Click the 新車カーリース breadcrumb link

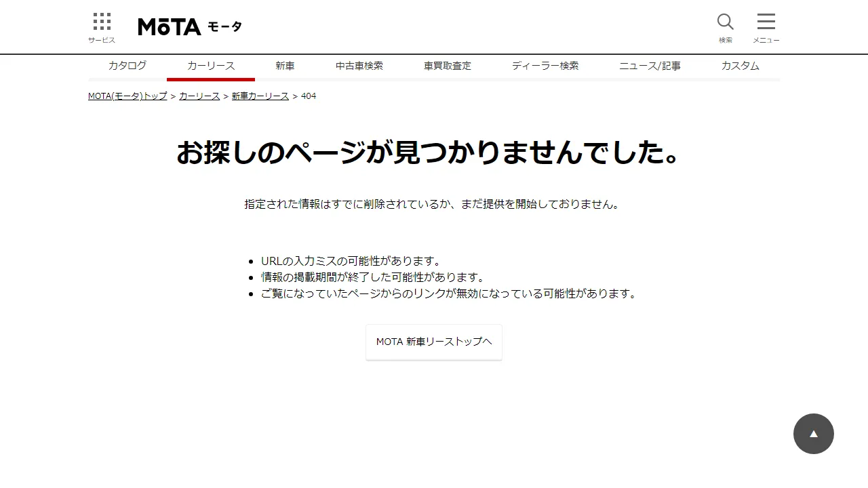pyautogui.click(x=260, y=96)
